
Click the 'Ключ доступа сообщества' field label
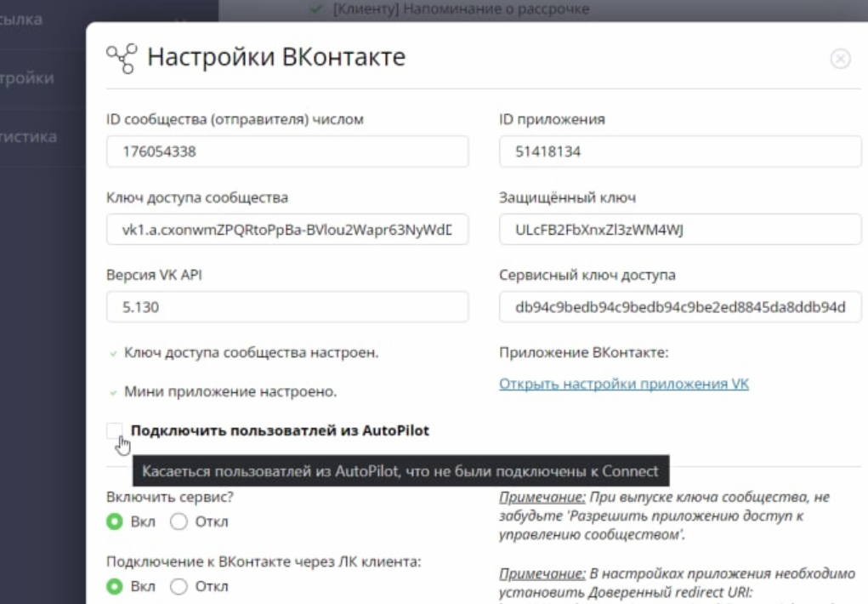coord(197,197)
